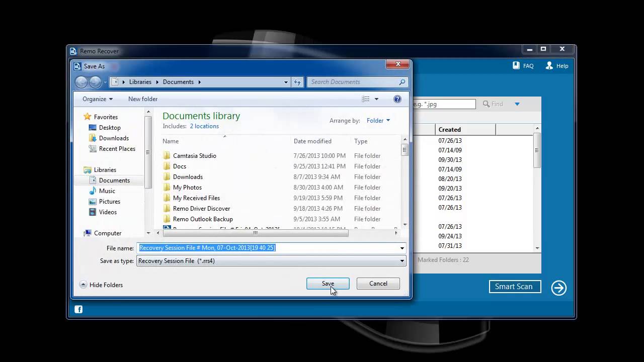The image size is (644, 362).
Task: Click Documents in the address breadcrumb
Action: 178,82
